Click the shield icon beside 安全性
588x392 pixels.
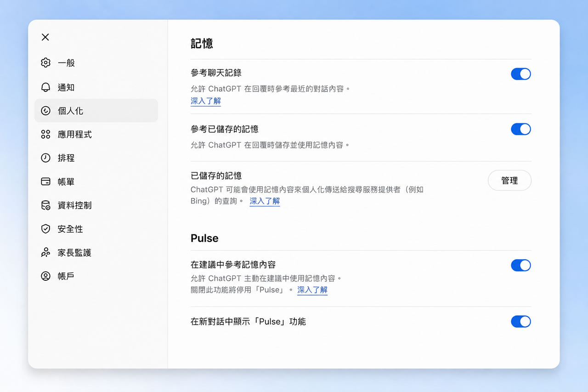click(x=45, y=229)
